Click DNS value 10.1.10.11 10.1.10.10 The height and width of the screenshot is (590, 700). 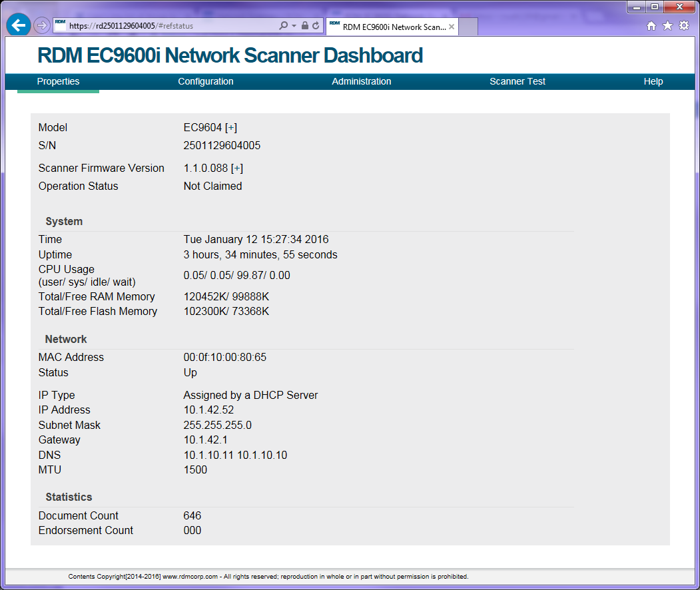235,455
